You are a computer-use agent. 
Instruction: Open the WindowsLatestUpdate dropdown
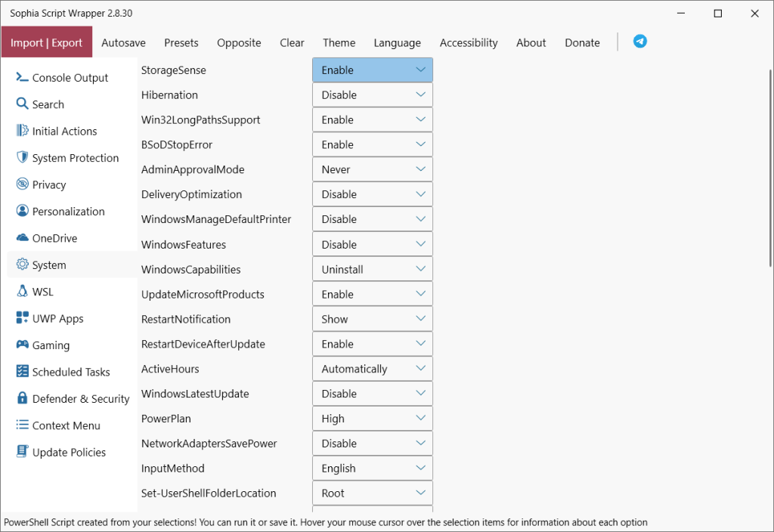(373, 393)
